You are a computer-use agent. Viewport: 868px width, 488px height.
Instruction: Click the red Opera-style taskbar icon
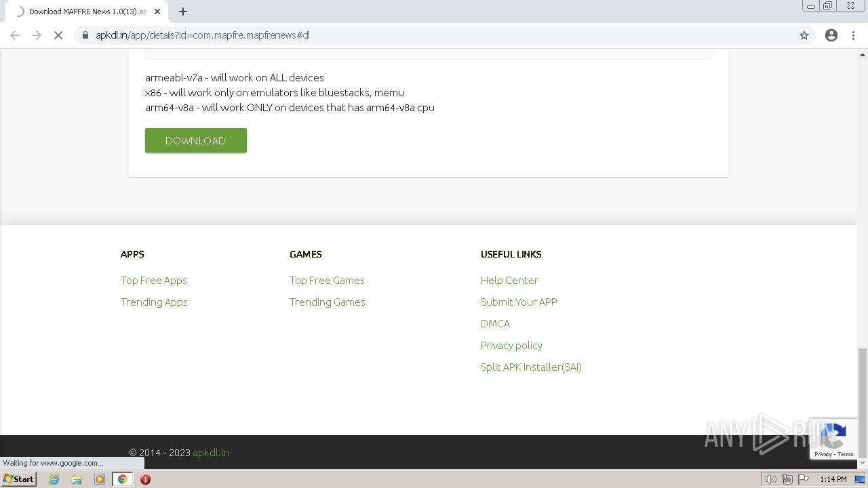point(145,479)
